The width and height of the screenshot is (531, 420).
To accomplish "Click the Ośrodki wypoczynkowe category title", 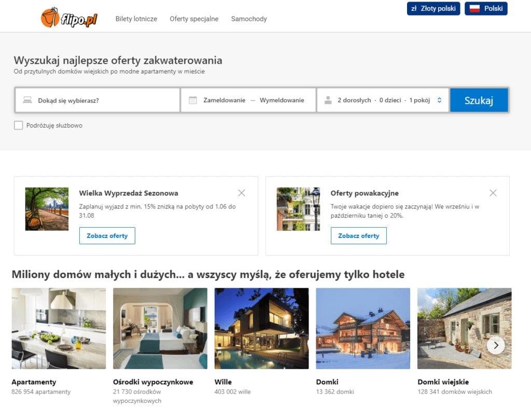I will point(153,382).
